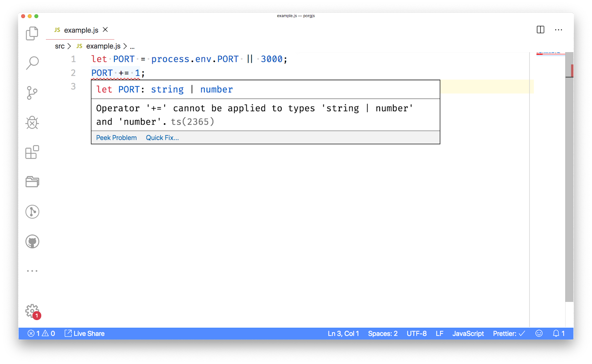The image size is (592, 364).
Task: Change end of line sequence via LF
Action: (x=440, y=333)
